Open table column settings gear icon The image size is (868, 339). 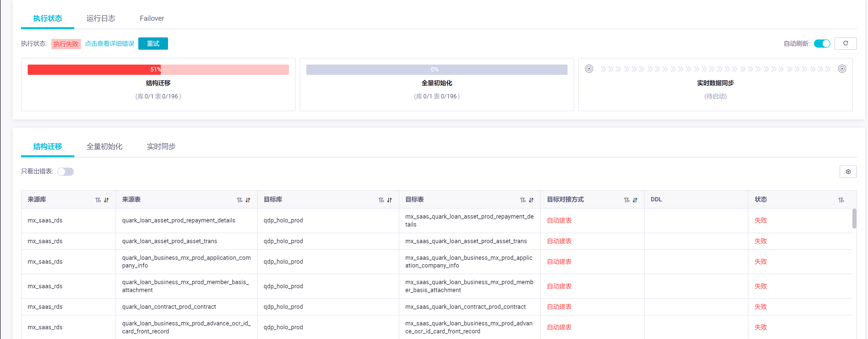pos(848,171)
